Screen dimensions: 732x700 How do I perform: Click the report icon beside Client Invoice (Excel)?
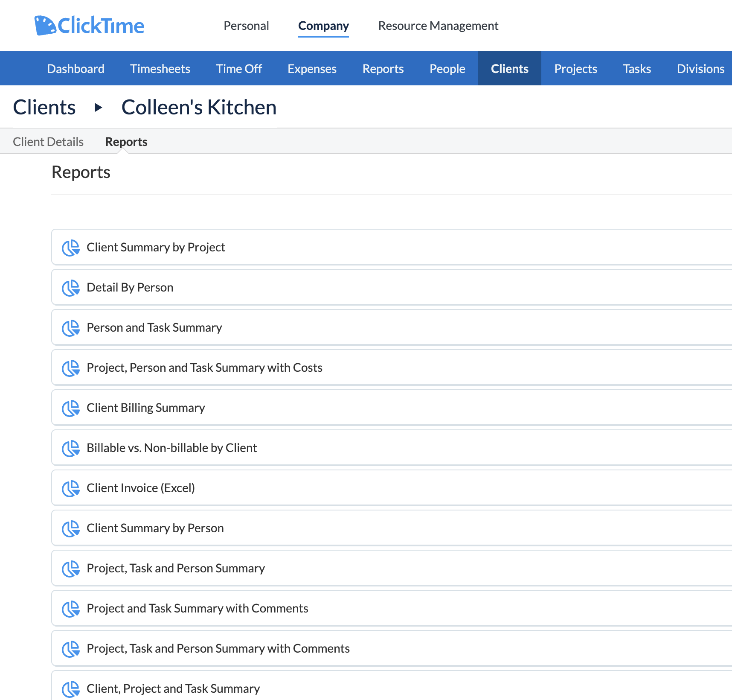click(71, 488)
